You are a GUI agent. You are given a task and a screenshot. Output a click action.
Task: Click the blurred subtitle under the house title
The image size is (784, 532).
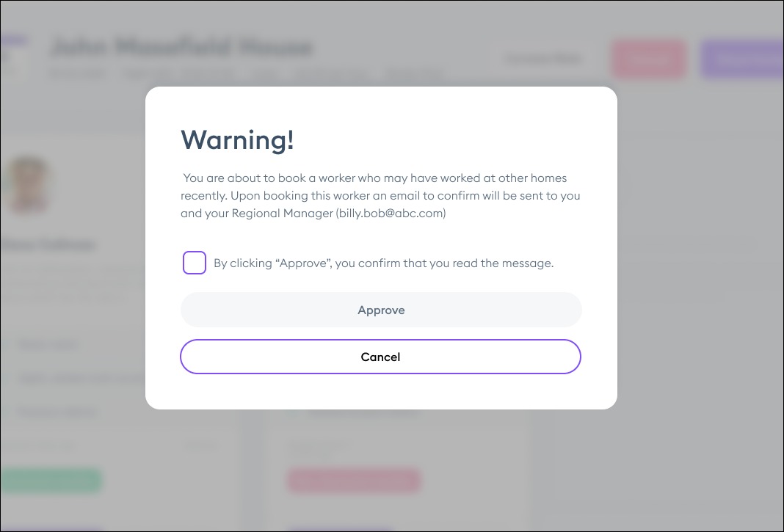246,74
